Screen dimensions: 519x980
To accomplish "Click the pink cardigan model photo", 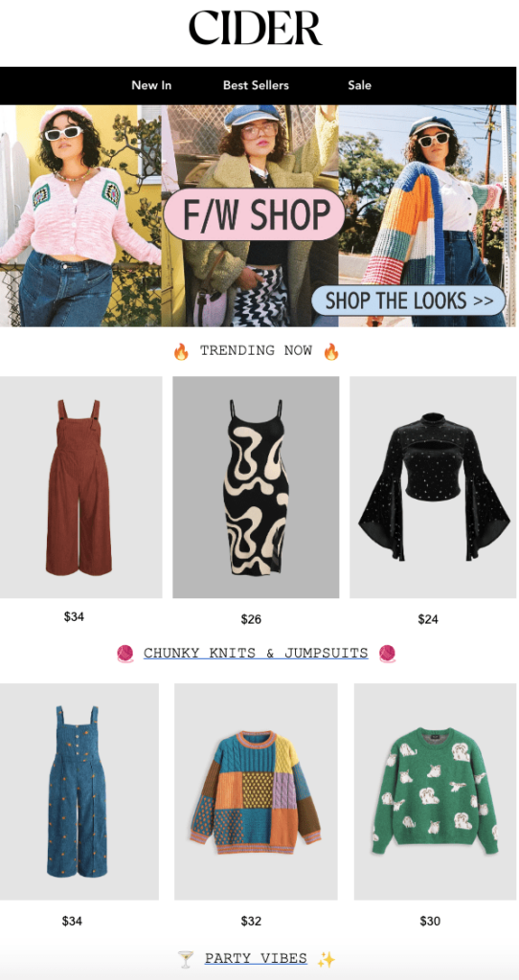I will pos(80,215).
